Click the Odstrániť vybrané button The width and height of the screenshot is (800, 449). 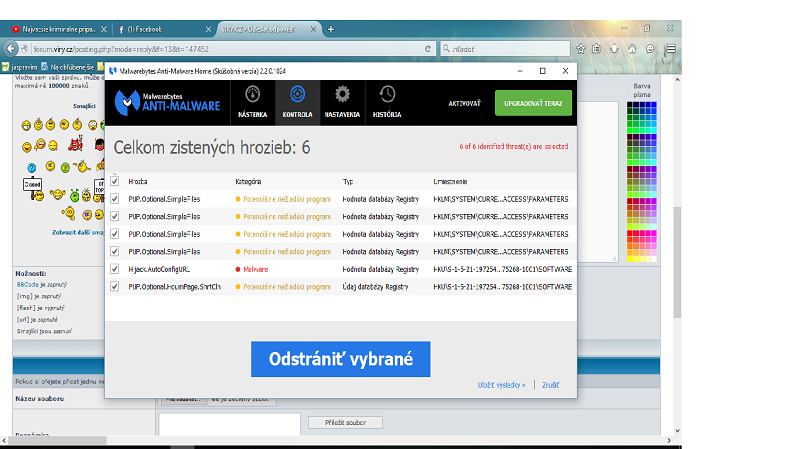pos(340,359)
